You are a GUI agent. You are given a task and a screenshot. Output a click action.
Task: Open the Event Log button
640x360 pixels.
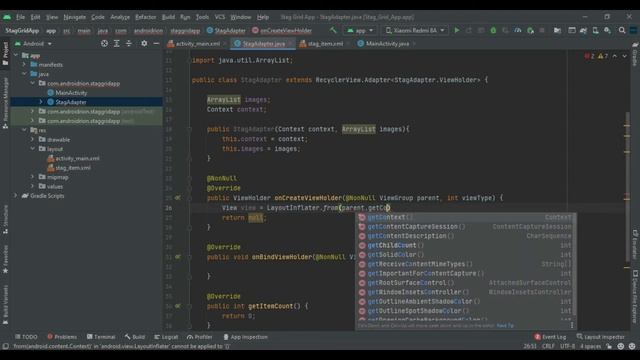click(550, 337)
